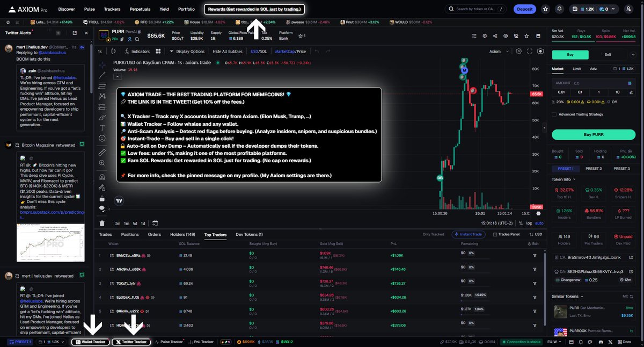
Task: Switch MarketCap/Price chart toggle
Action: pos(290,52)
